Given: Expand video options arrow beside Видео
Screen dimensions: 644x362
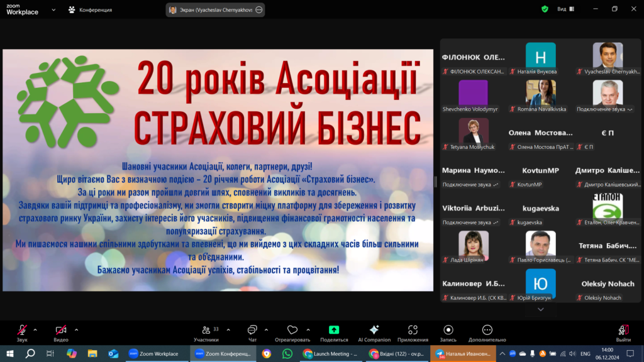Looking at the screenshot, I should click(x=76, y=329).
